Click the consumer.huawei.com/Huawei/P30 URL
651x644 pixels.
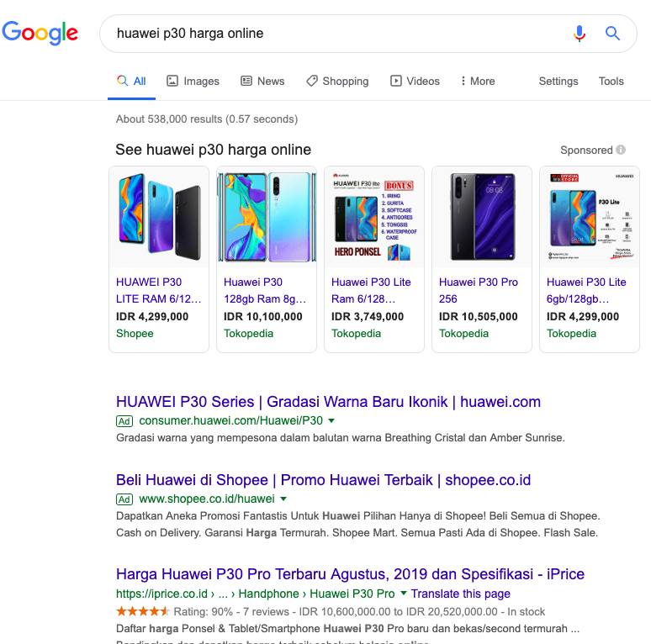(x=230, y=420)
